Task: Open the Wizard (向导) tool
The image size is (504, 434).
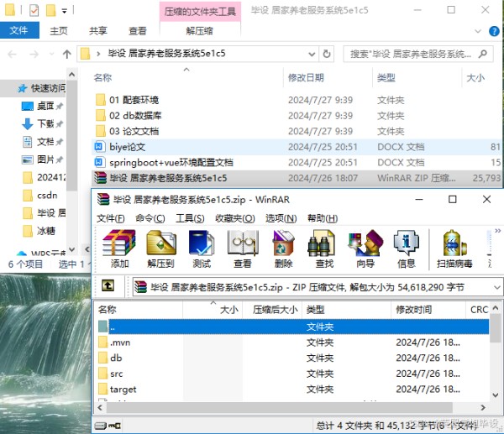Action: [365, 249]
